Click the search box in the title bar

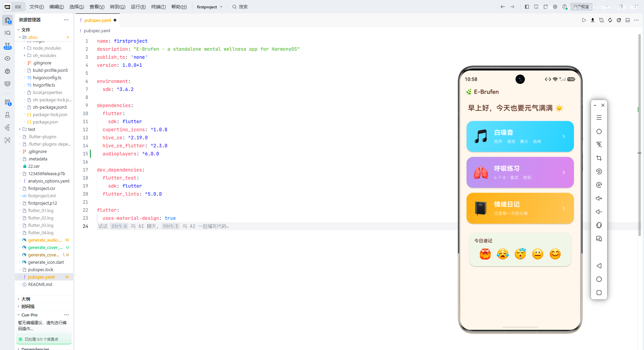(240, 7)
